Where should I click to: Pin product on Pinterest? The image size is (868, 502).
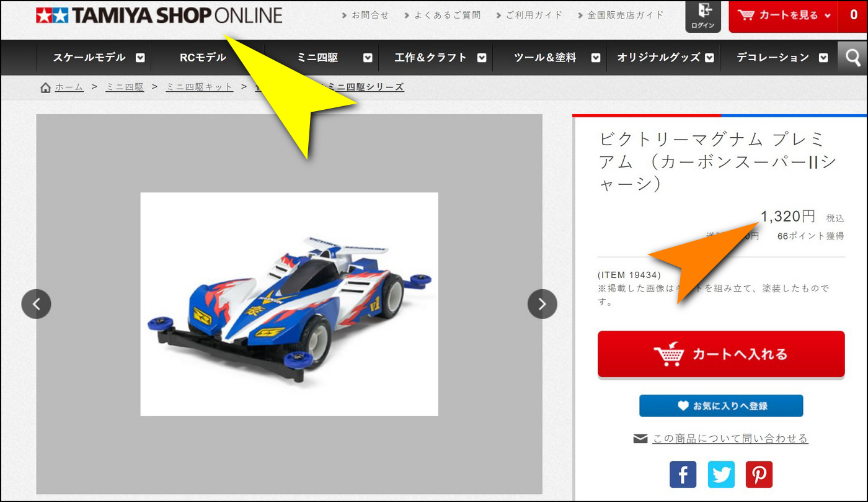[x=759, y=474]
